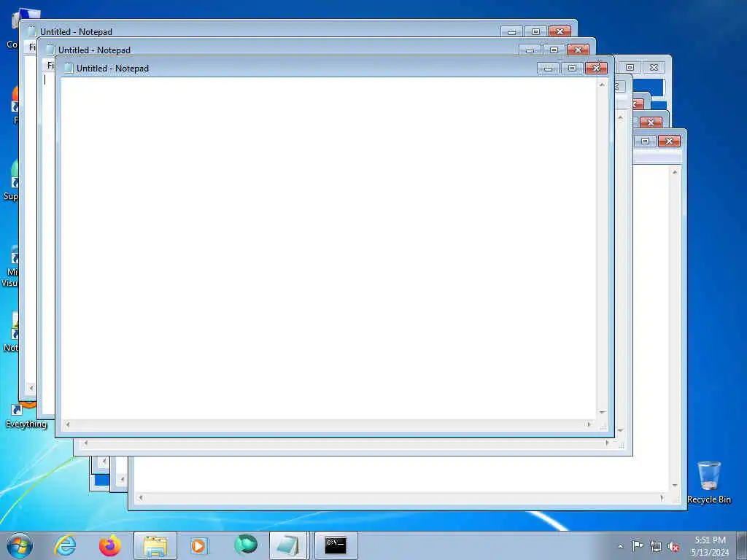747x560 pixels.
Task: Click scroll left arrow of lowest rear window
Action: coord(141,497)
